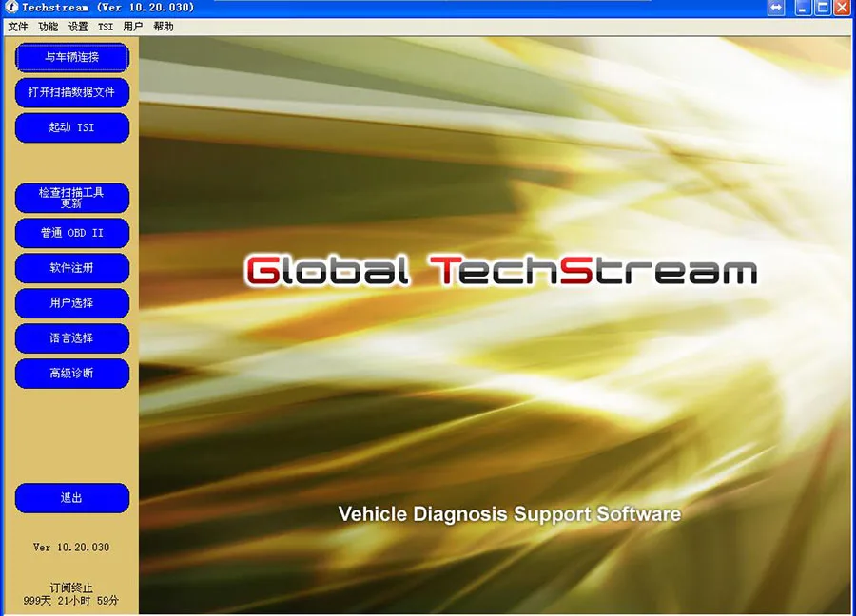Open the 帮助 menu
The height and width of the screenshot is (616, 856).
pos(164,27)
